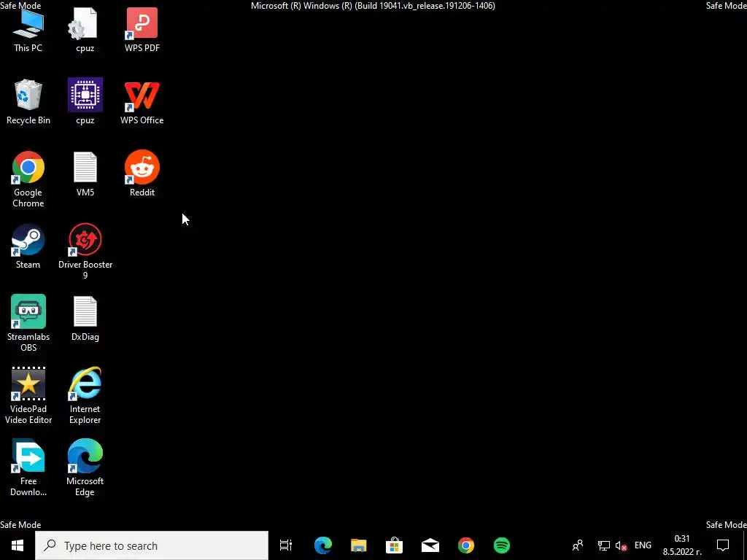Select the cpuz settings file icon

coord(85,30)
